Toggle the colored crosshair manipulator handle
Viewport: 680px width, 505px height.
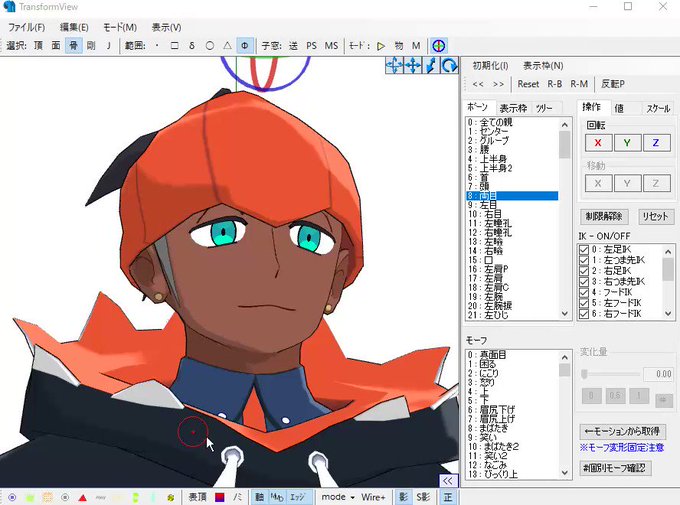tap(438, 46)
